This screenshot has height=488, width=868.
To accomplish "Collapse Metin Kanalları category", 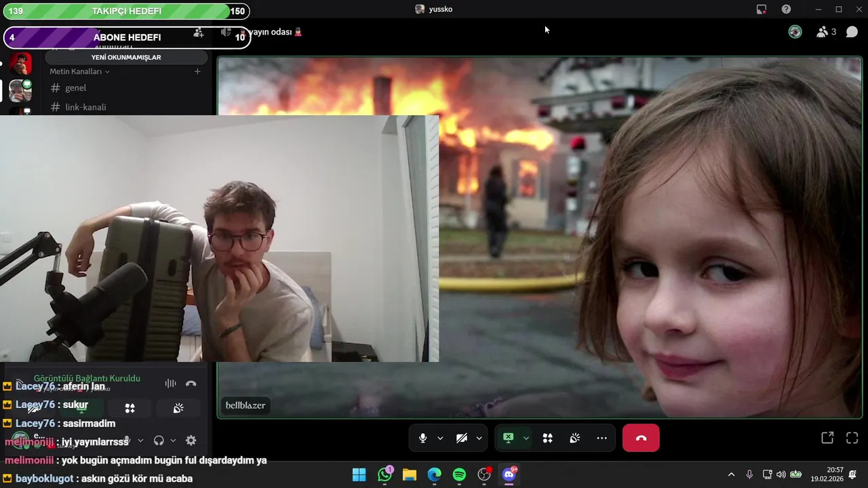I will 79,71.
